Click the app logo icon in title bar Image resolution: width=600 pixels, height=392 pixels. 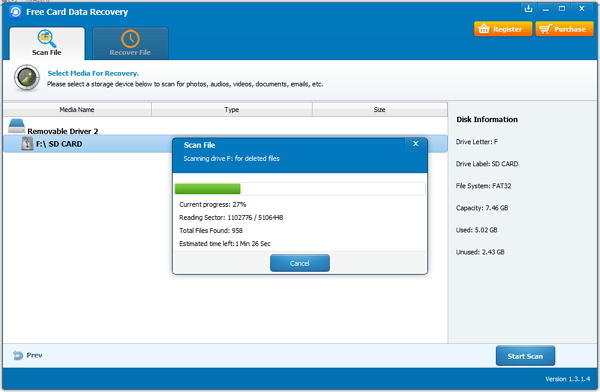(16, 12)
